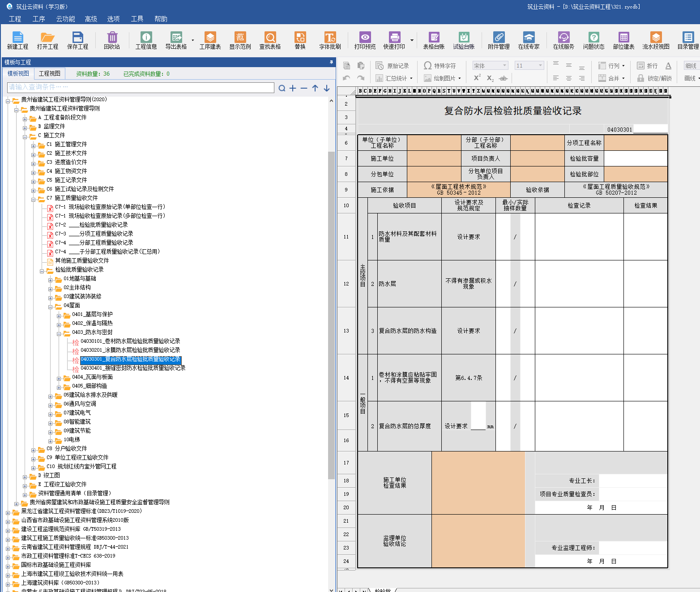Click the subscript X₂ icon
This screenshot has height=592, width=700.
[x=490, y=78]
